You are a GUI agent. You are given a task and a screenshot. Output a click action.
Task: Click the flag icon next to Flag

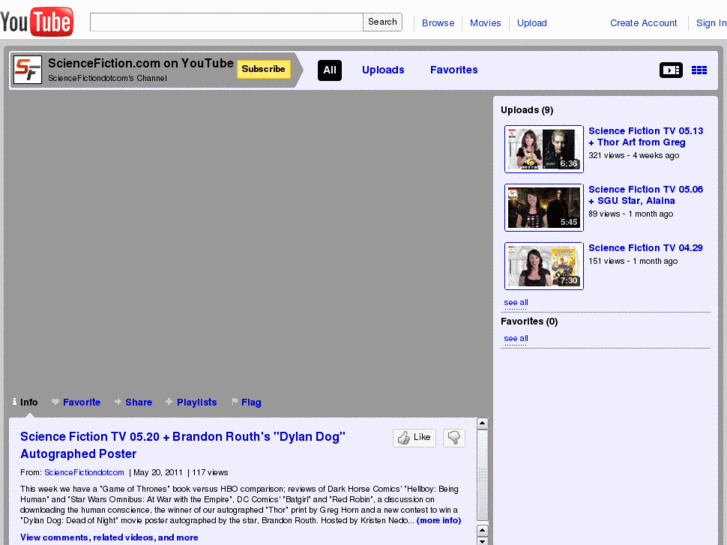(x=235, y=402)
